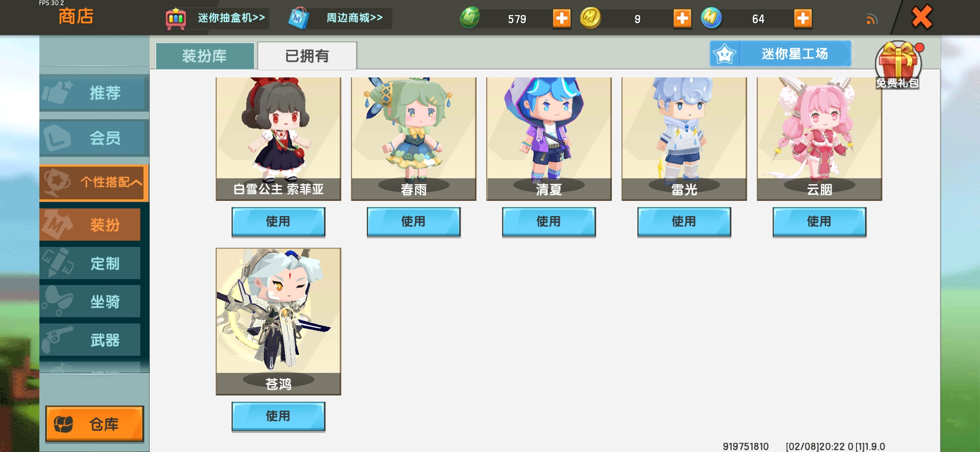Select the 云胭 character thumbnail
This screenshot has height=452, width=980.
[819, 139]
